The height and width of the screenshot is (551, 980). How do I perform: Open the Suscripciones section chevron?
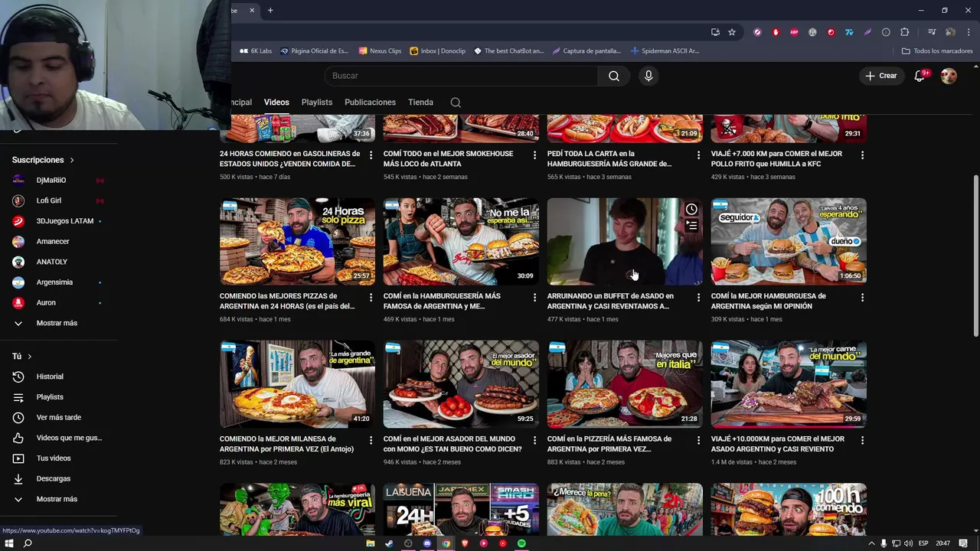(72, 160)
